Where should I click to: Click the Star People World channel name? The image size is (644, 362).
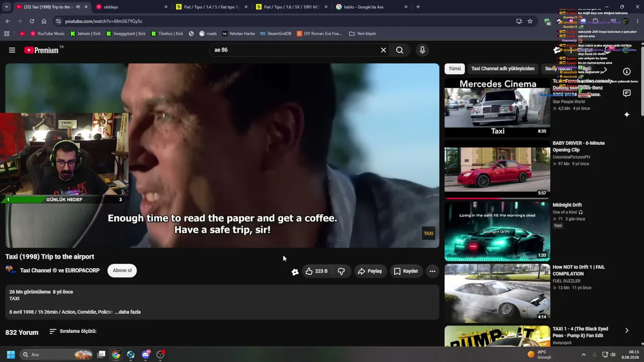(x=569, y=102)
